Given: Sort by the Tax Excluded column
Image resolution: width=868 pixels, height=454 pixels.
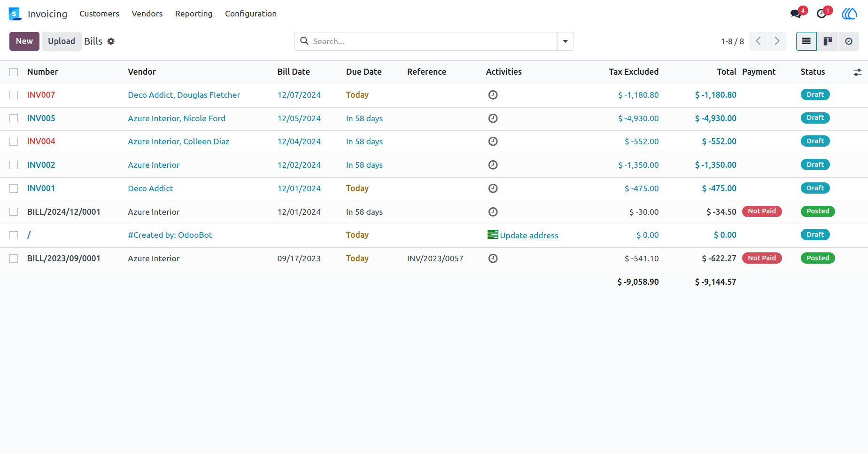Looking at the screenshot, I should (x=634, y=72).
